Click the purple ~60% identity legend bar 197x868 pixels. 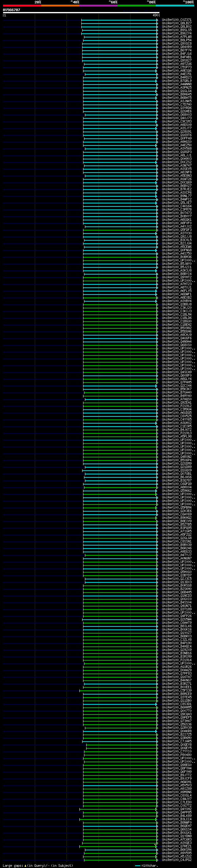[99, 6]
